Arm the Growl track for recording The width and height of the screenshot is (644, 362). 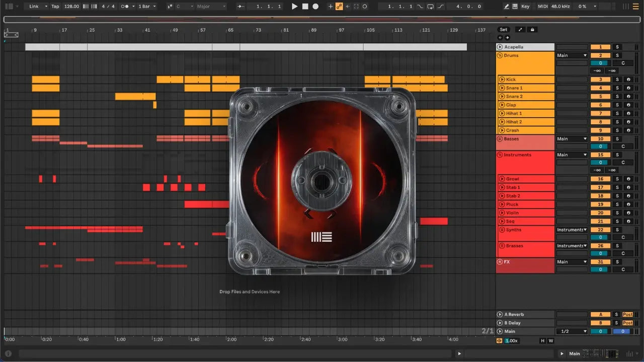click(628, 179)
